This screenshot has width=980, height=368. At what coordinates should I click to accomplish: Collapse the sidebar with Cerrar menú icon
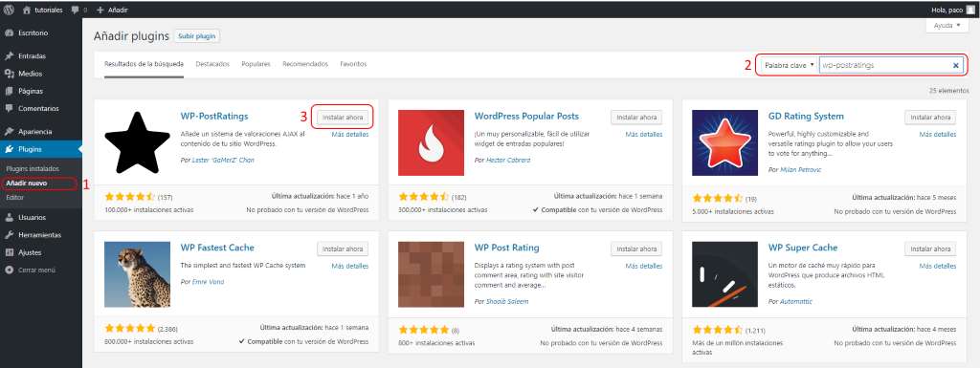tap(9, 271)
